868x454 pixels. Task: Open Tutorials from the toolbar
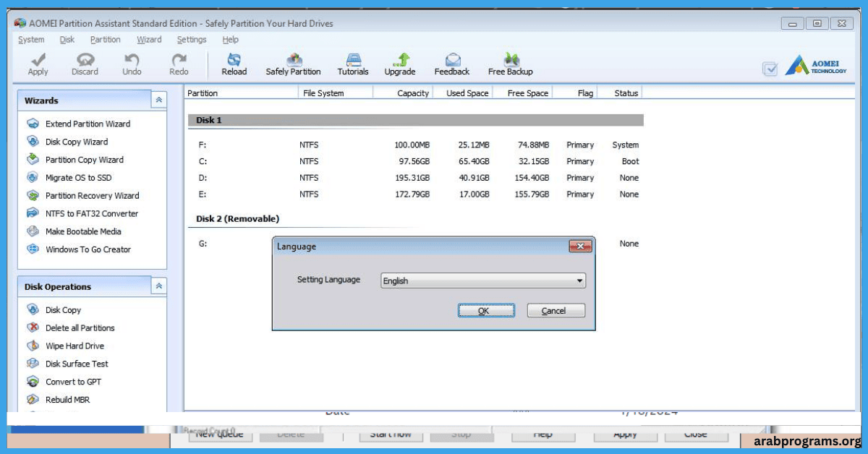pyautogui.click(x=353, y=64)
